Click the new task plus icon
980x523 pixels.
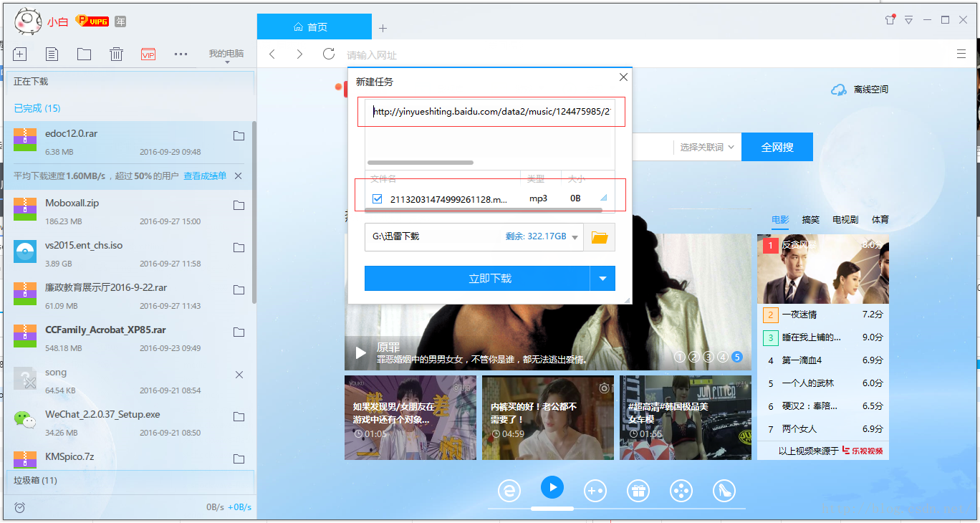[x=20, y=54]
